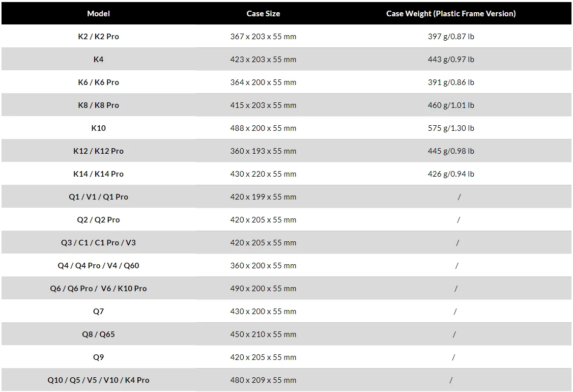Select the Q1 / V1 / Q1 Pro cell
Viewport: 573px width, 392px height.
[x=98, y=197]
